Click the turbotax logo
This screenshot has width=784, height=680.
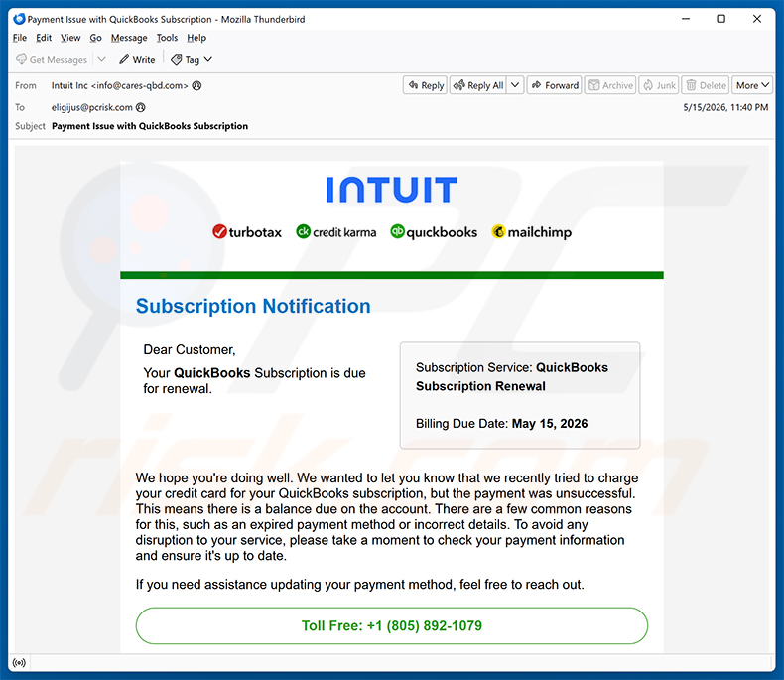(247, 232)
